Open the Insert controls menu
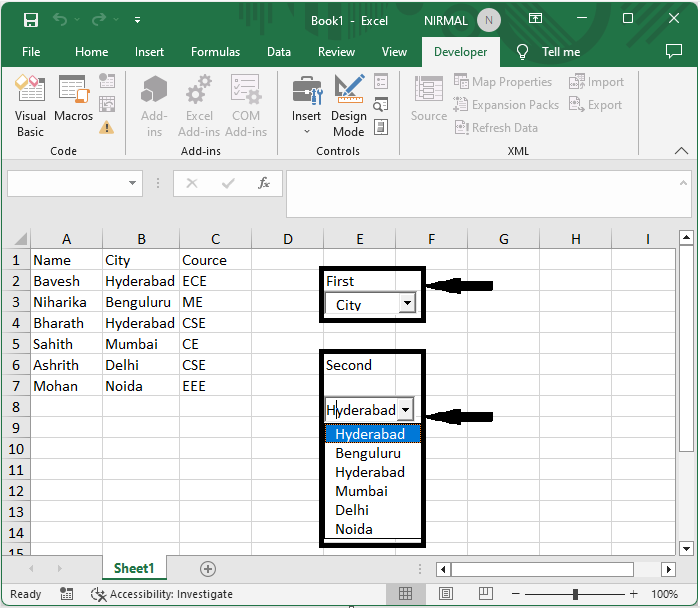The image size is (700, 608). click(306, 105)
